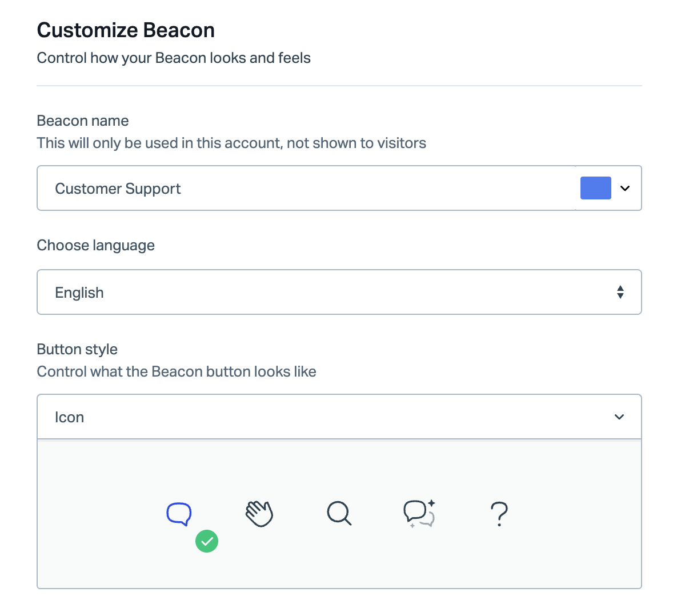This screenshot has height=616, width=681.
Task: Collapse the Icon dropdown chevron arrow
Action: click(x=619, y=417)
